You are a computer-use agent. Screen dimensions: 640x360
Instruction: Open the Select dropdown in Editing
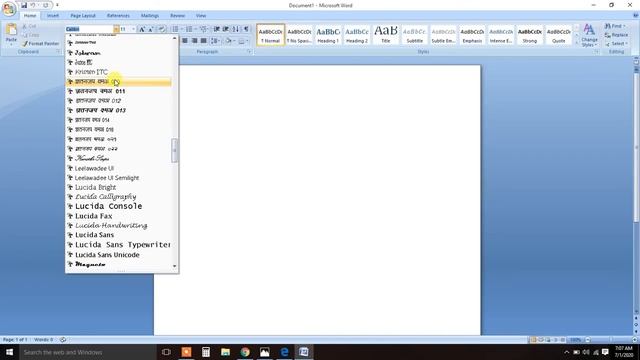(x=616, y=43)
